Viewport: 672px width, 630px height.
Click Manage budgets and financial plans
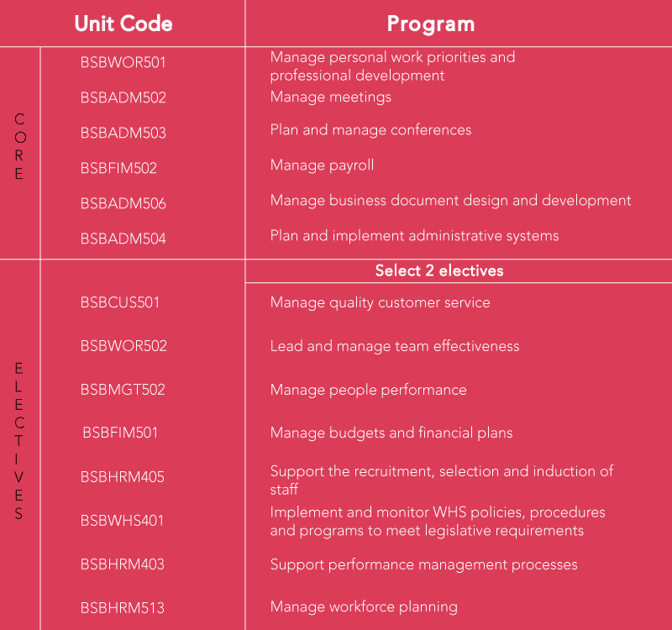pyautogui.click(x=391, y=433)
